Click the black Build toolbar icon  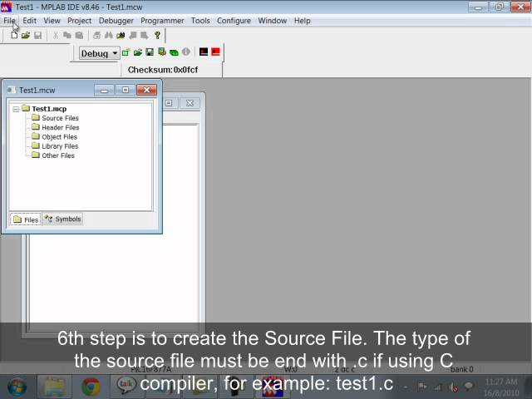click(x=204, y=52)
